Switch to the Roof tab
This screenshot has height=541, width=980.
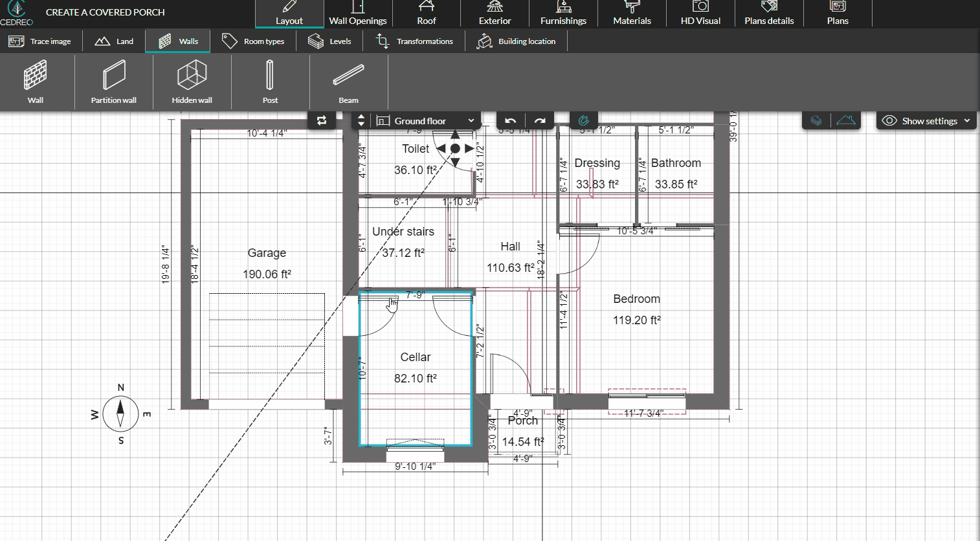[427, 13]
